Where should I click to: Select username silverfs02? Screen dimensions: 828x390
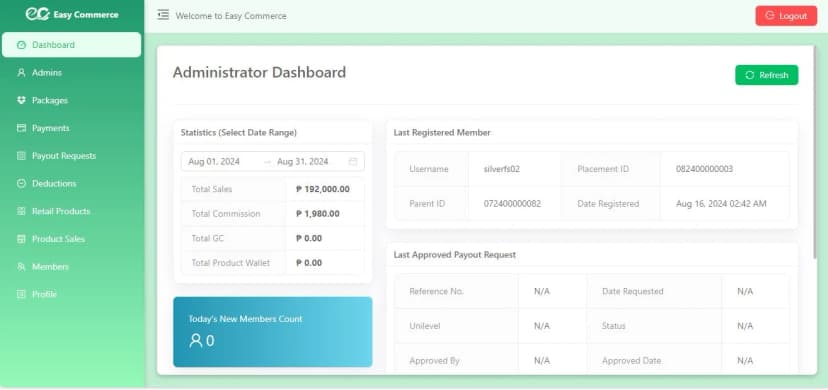pyautogui.click(x=502, y=169)
